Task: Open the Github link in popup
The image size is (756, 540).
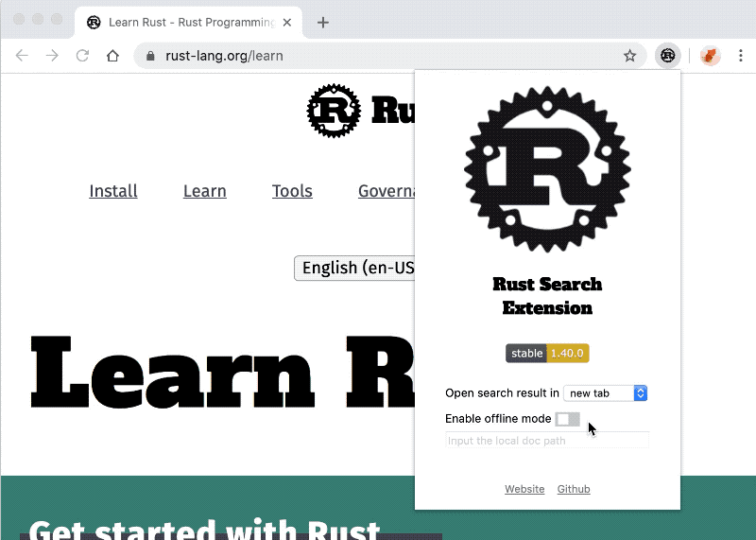Action: [x=574, y=489]
